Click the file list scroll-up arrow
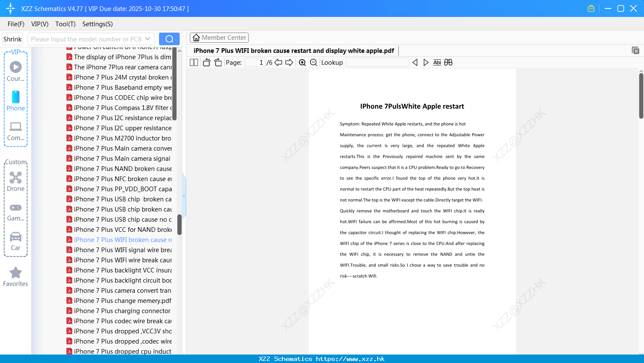644x363 pixels. click(179, 51)
